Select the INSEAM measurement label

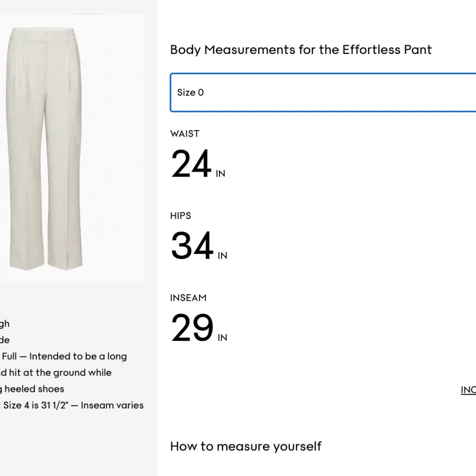coord(188,298)
